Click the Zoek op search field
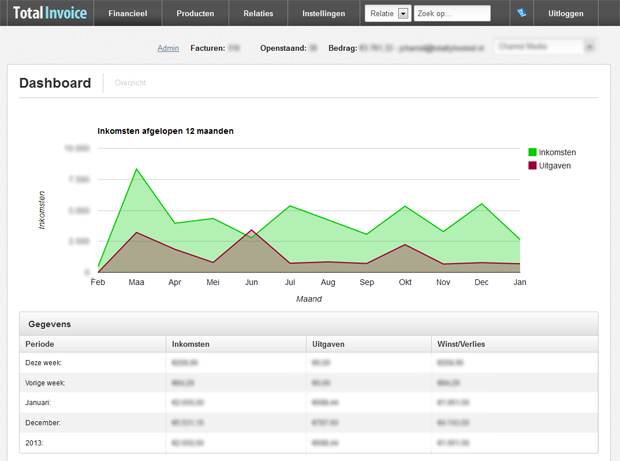This screenshot has height=461, width=620. (x=452, y=13)
